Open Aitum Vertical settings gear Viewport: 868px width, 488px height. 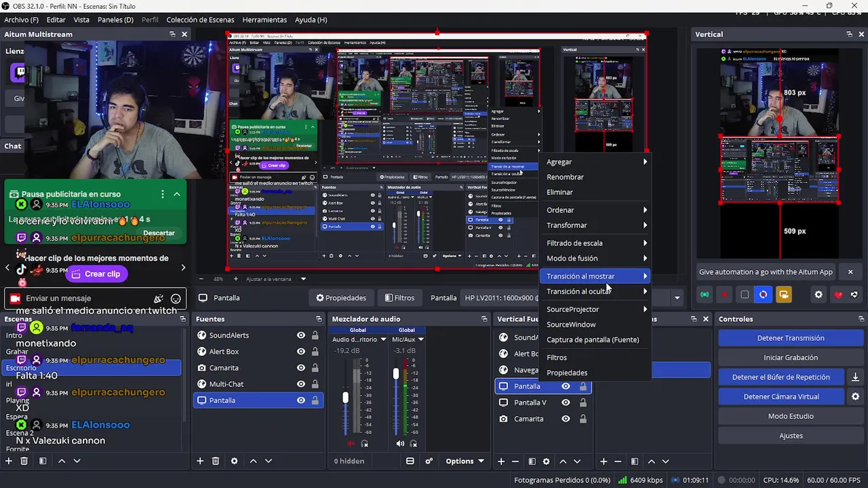click(x=818, y=295)
